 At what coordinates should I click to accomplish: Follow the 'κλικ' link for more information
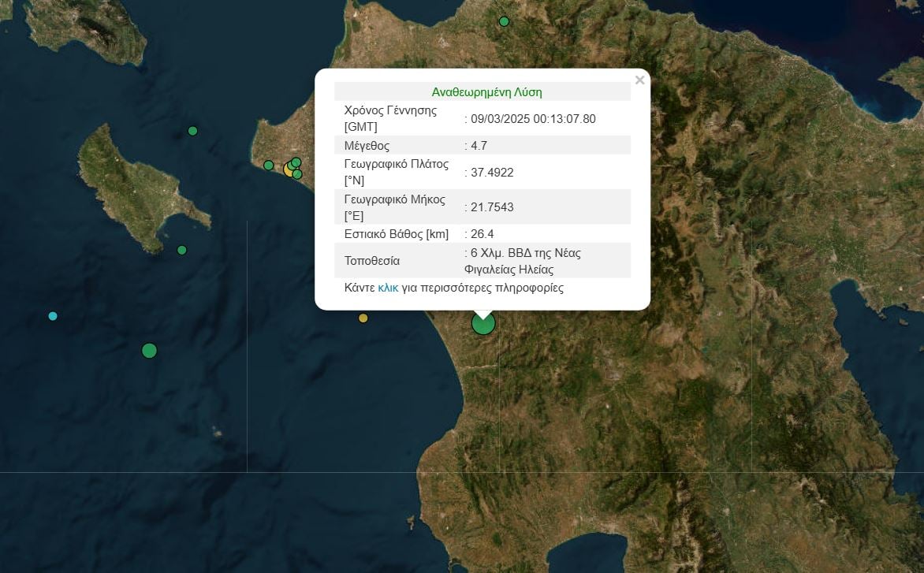(x=388, y=288)
